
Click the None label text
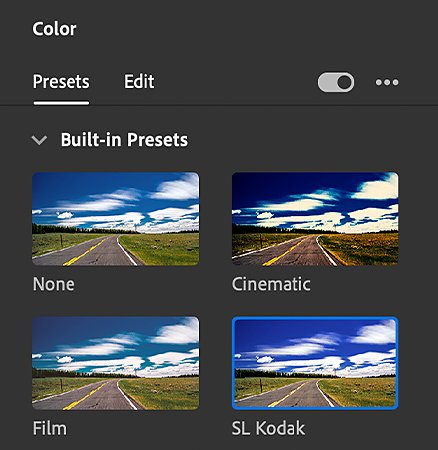pyautogui.click(x=54, y=284)
